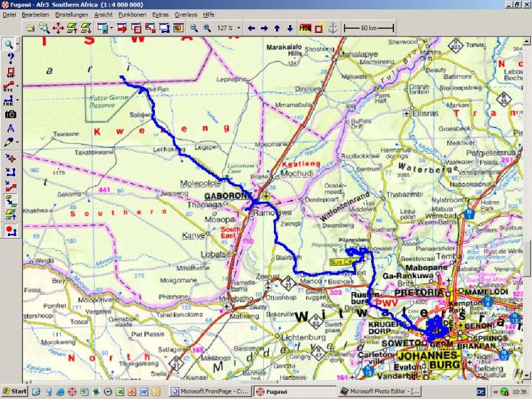Click the map-up layers sidebar icon

pyautogui.click(x=11, y=214)
